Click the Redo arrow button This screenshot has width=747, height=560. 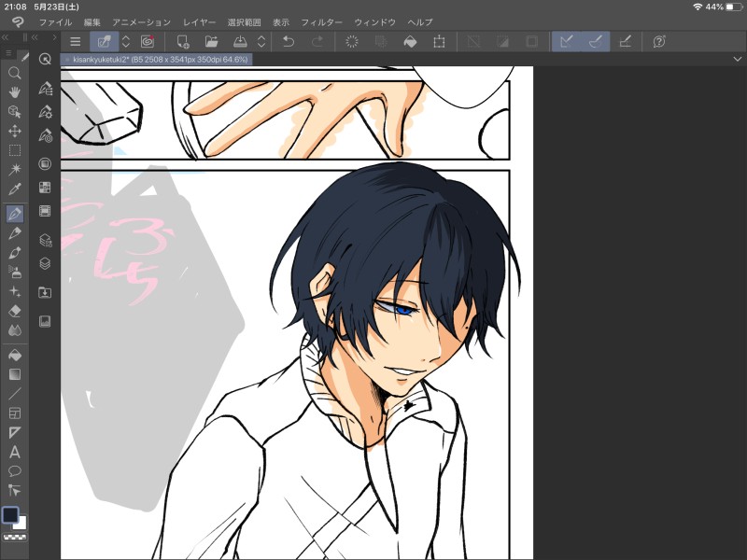click(x=317, y=42)
